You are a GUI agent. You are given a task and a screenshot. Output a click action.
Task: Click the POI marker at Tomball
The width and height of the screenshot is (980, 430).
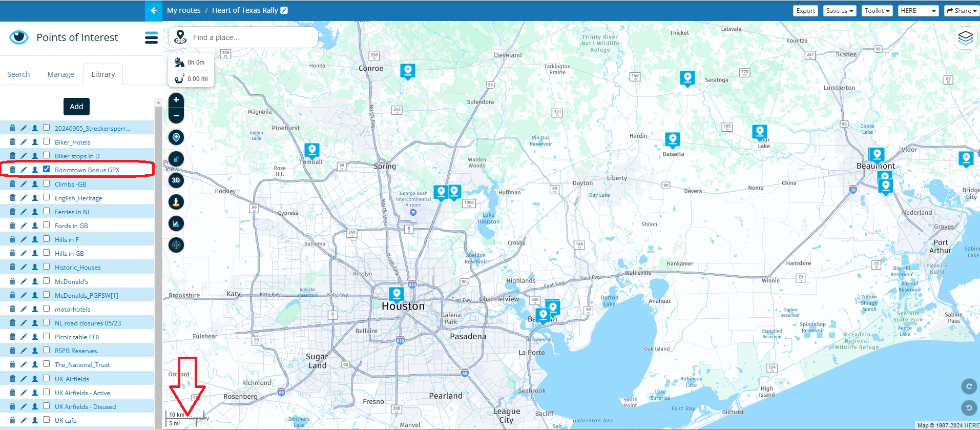[x=311, y=151]
